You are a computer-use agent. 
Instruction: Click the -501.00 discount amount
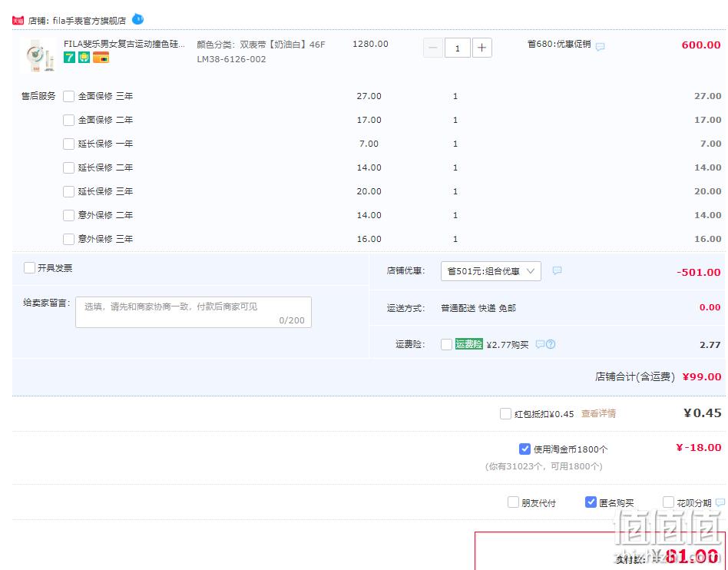pos(699,272)
